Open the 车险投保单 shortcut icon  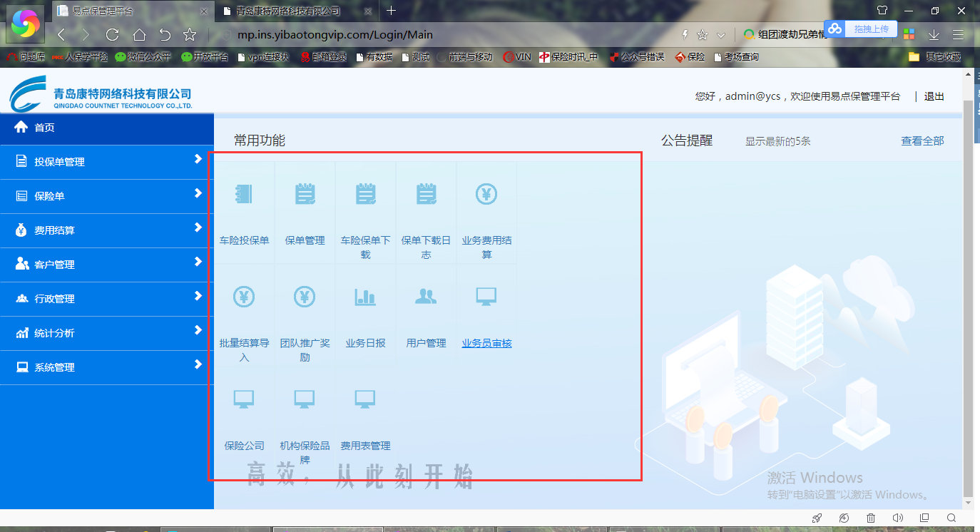tap(244, 194)
